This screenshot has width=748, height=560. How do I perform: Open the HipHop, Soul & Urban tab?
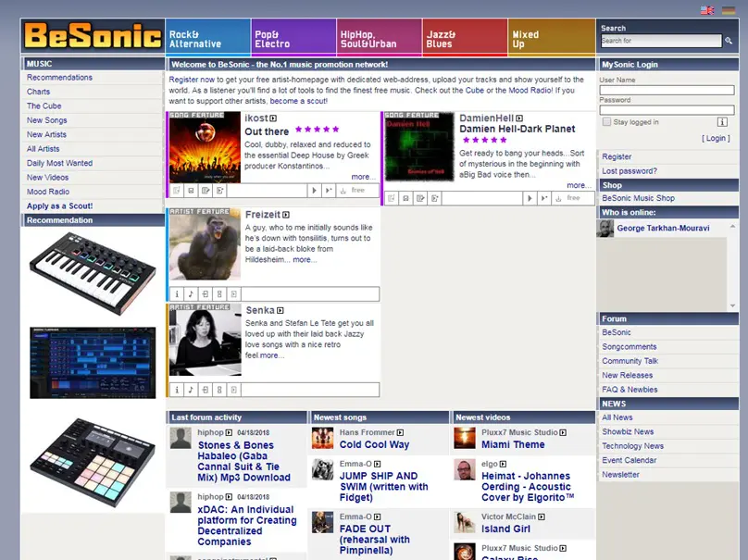(x=380, y=38)
